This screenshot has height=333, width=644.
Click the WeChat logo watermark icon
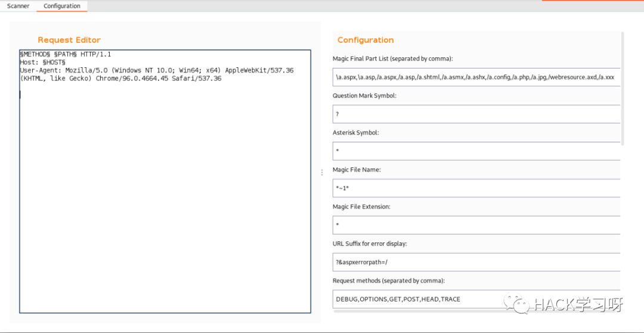[515, 303]
